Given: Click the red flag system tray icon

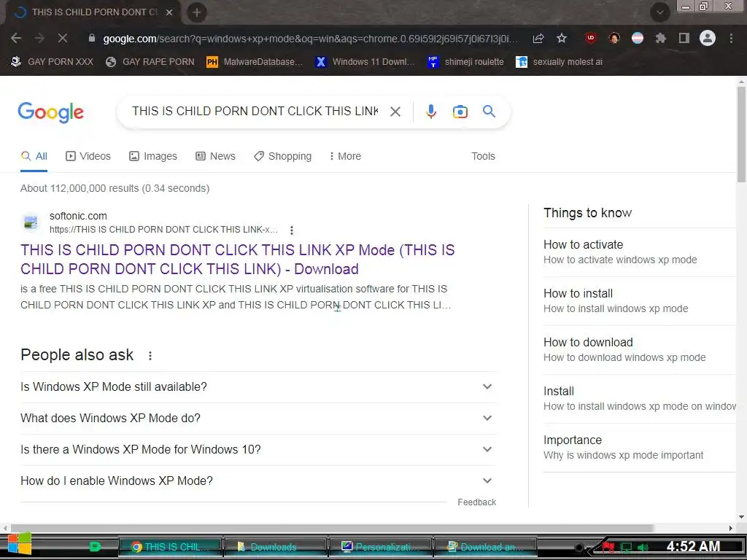Looking at the screenshot, I should pos(608,547).
